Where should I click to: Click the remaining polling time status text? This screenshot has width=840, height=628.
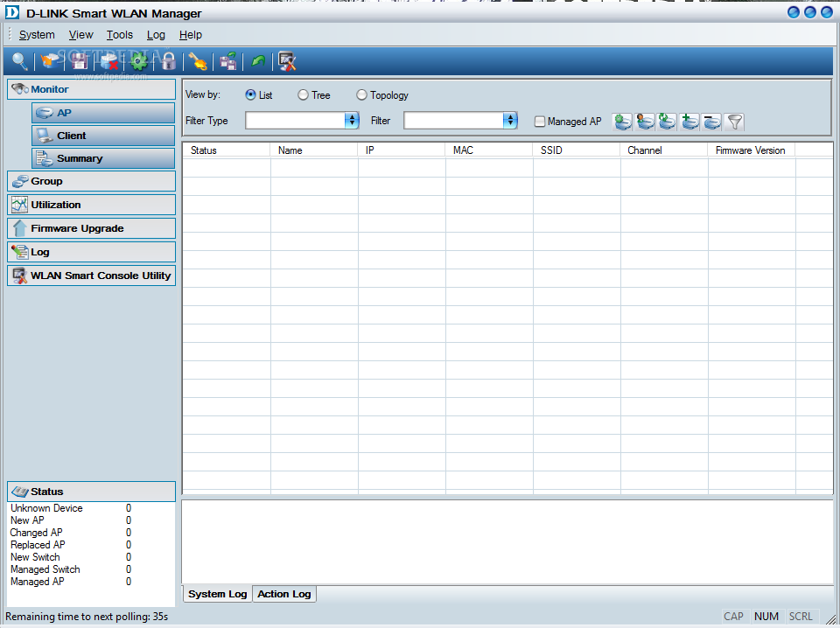coord(87,617)
